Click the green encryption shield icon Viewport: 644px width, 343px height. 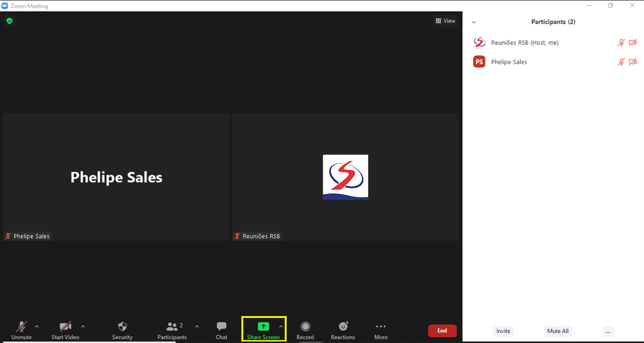click(9, 21)
